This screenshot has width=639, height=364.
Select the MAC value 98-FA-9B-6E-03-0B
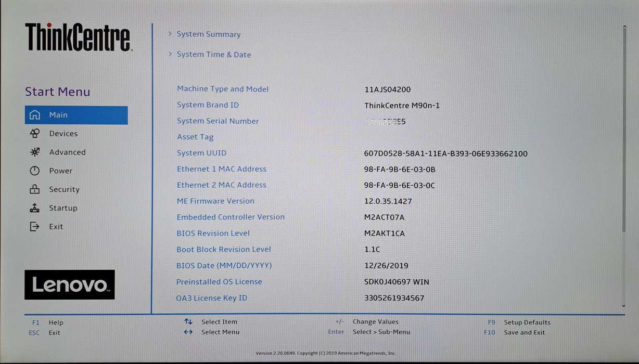point(400,170)
